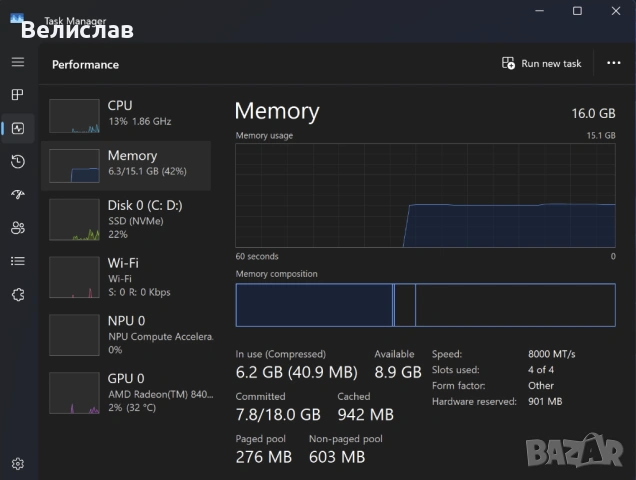Click the Memory composition bar

pyautogui.click(x=425, y=305)
